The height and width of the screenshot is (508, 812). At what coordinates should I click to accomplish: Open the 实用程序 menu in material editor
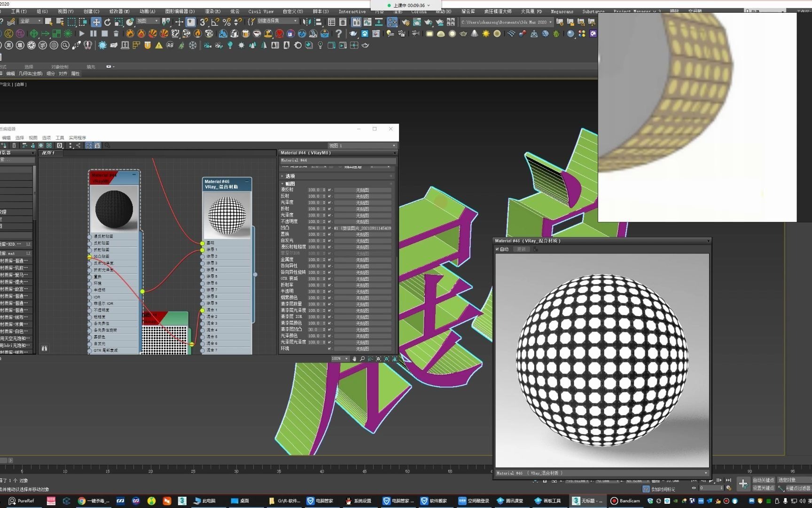pyautogui.click(x=78, y=138)
